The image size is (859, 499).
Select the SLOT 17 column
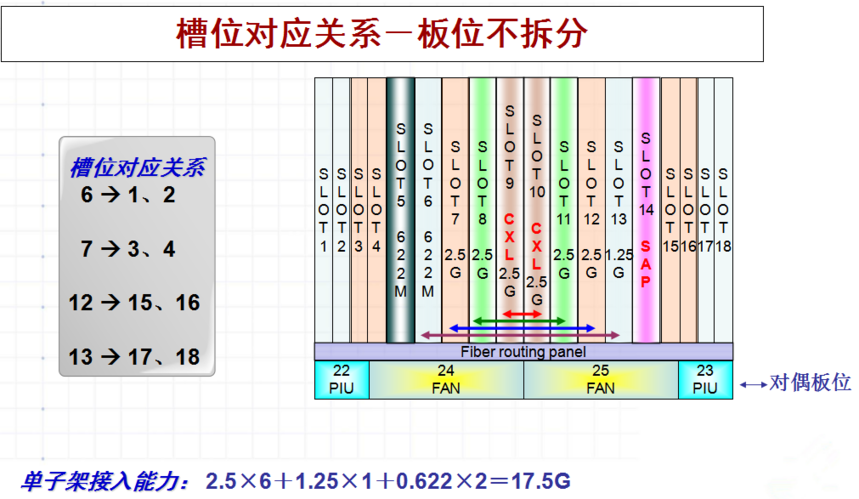706,210
